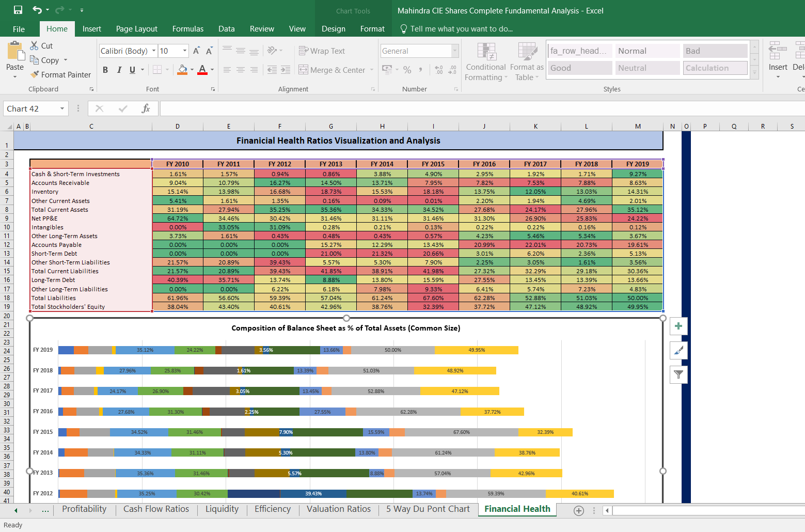The image size is (805, 532).
Task: Increase decimal places
Action: 439,70
